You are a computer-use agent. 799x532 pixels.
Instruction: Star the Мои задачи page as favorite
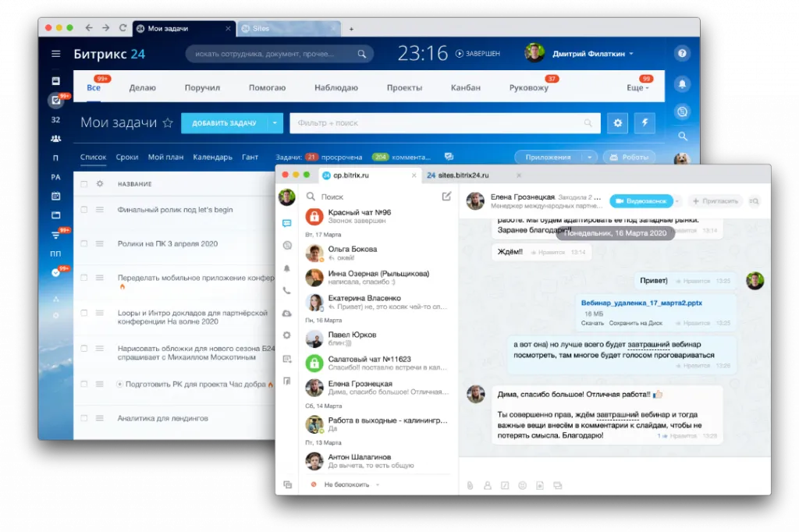click(x=167, y=123)
